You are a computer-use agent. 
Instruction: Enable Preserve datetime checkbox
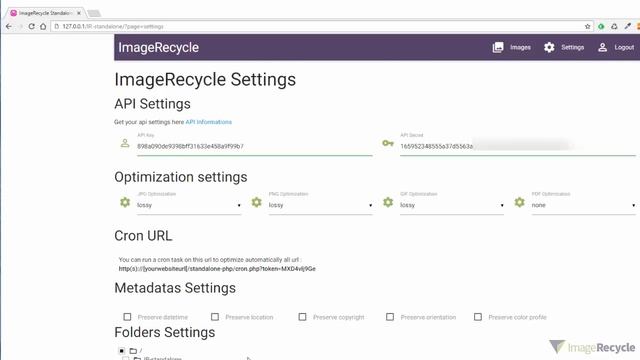click(127, 317)
